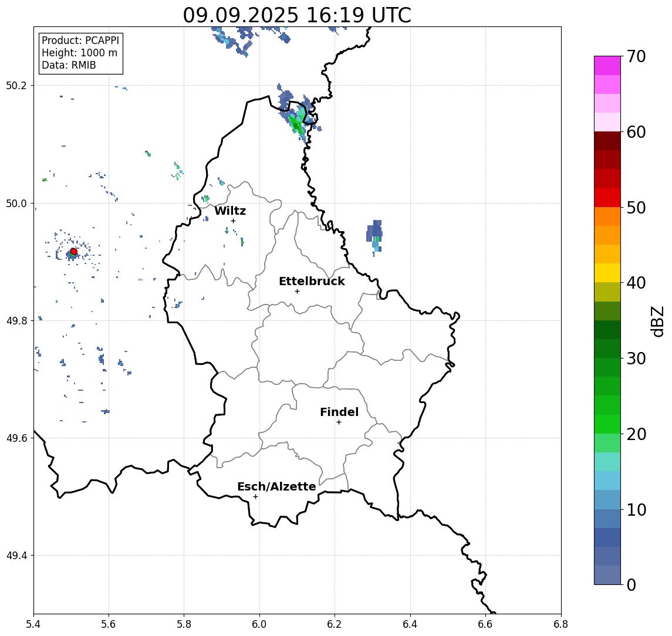Image resolution: width=672 pixels, height=636 pixels.
Task: Click the latitude tick label 50.2
Action: (x=16, y=85)
